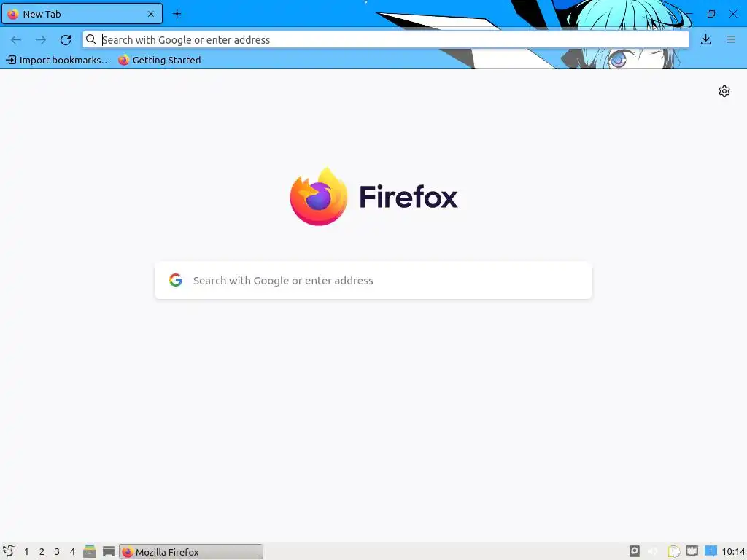Reload the current page
This screenshot has height=560, width=747.
[66, 40]
